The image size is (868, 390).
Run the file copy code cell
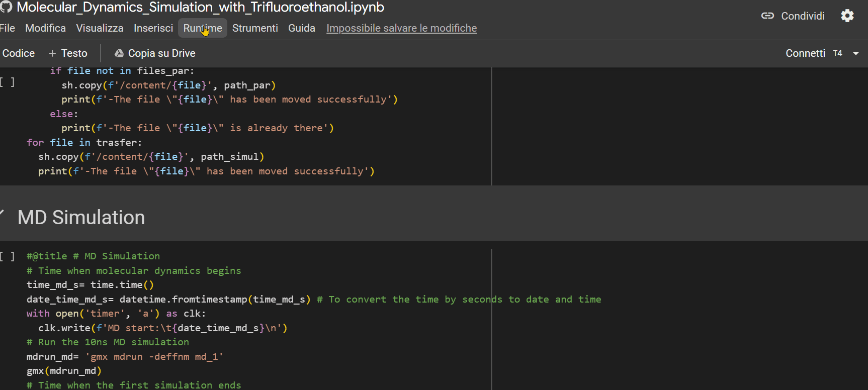coord(7,82)
